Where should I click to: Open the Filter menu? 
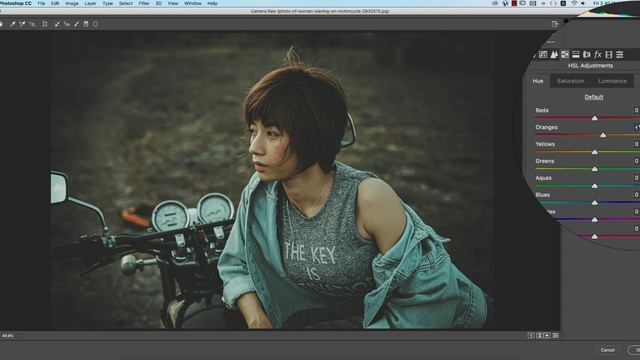pyautogui.click(x=144, y=3)
